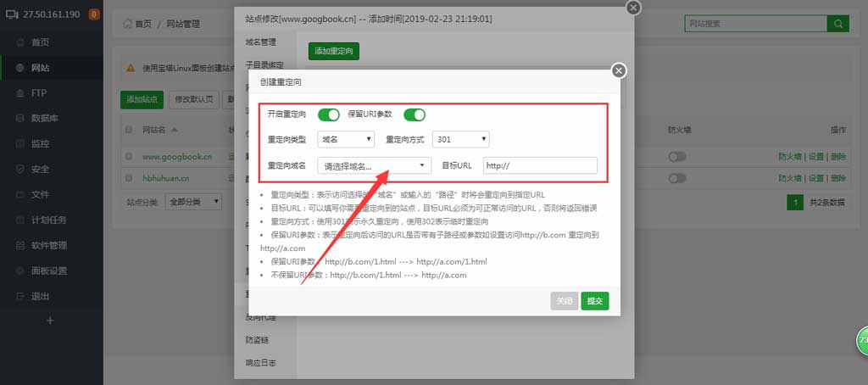Click 删除 link in hbhuhuan.cn row
Viewport: 868px width, 385px height.
838,178
